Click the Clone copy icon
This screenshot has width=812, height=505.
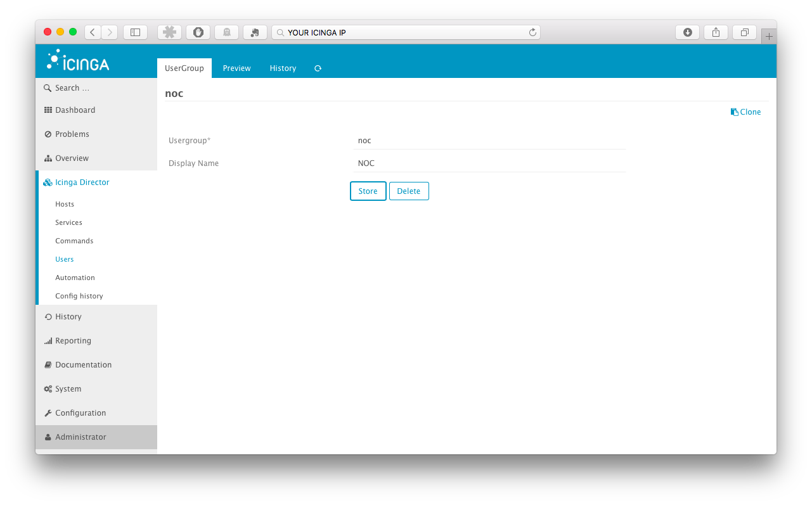pyautogui.click(x=735, y=112)
